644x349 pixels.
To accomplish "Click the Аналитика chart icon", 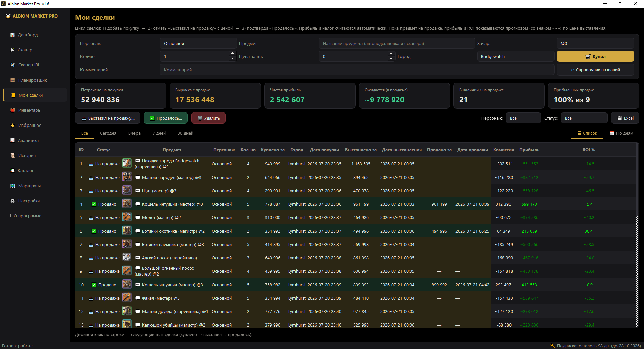I will [x=13, y=140].
